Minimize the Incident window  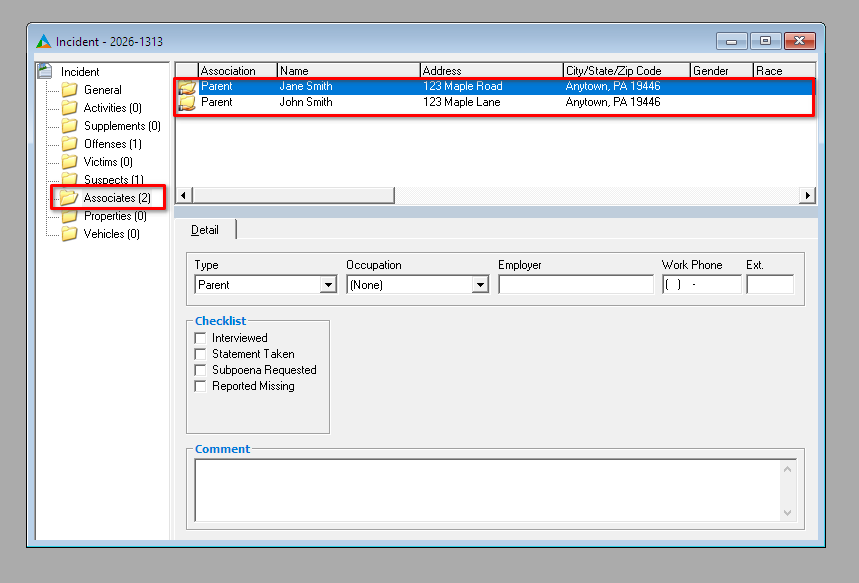tap(731, 41)
